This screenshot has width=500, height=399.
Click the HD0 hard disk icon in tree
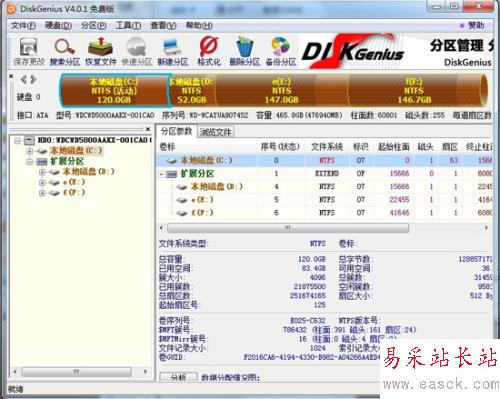click(x=29, y=140)
